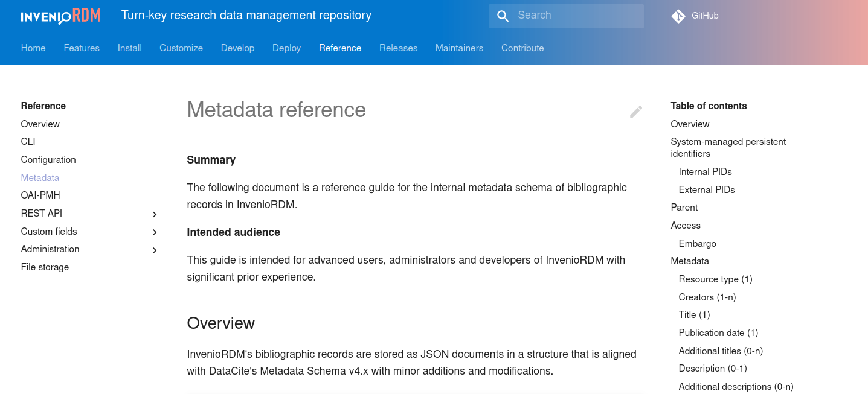Screen dimensions: 868x394
Task: Click the InvenioRDM logo
Action: click(60, 16)
